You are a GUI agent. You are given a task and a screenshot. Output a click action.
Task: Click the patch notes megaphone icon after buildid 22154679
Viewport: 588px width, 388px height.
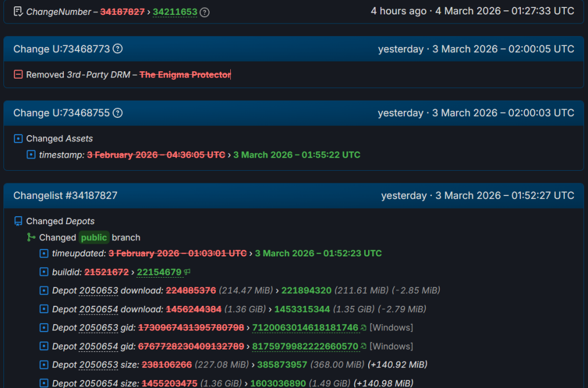[x=187, y=272]
